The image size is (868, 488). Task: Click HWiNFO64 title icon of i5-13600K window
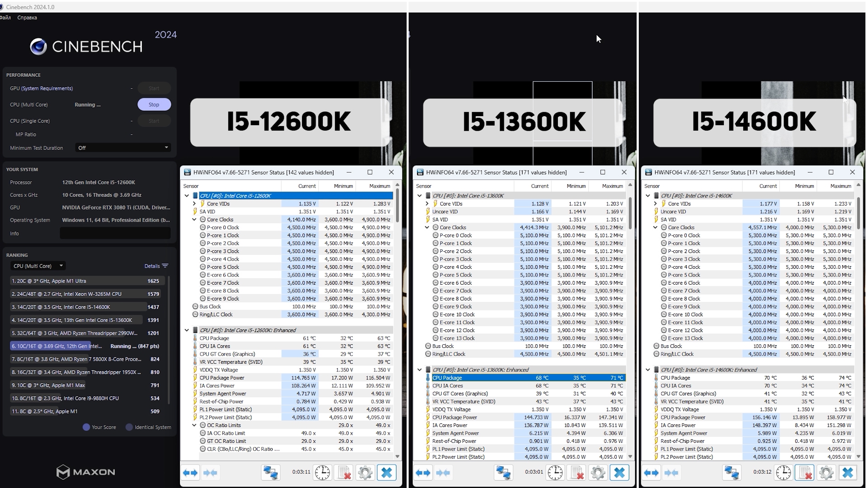(420, 172)
